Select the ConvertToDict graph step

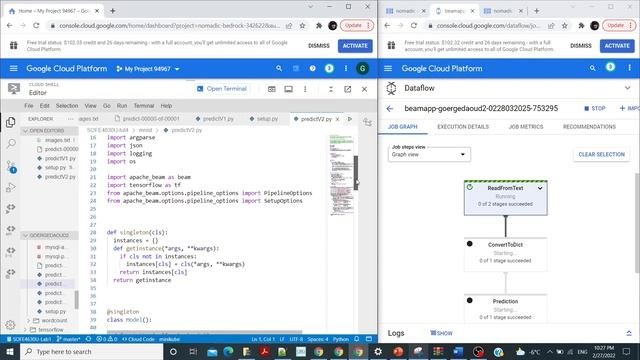(x=505, y=254)
